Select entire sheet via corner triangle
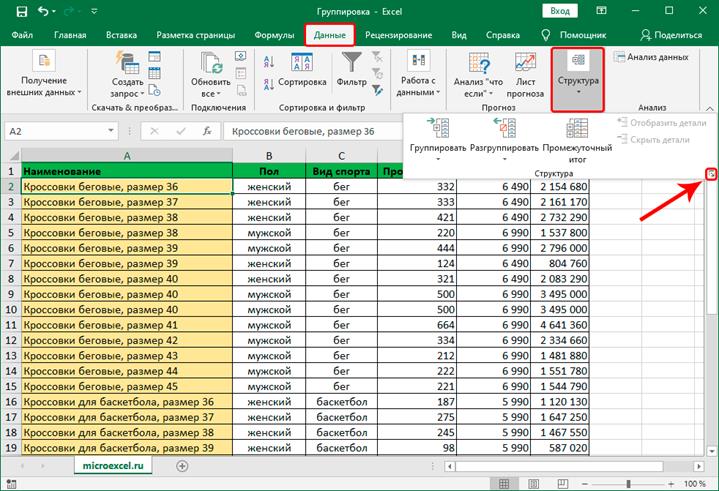Viewport: 719px width, 491px height. (14, 155)
